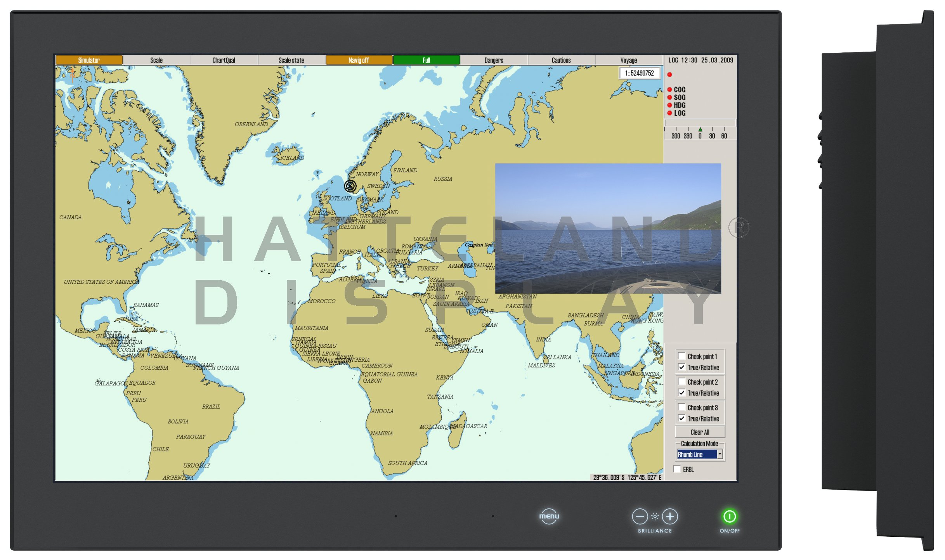Image resolution: width=945 pixels, height=560 pixels.
Task: Increase brilliance with the plus button
Action: 670,517
